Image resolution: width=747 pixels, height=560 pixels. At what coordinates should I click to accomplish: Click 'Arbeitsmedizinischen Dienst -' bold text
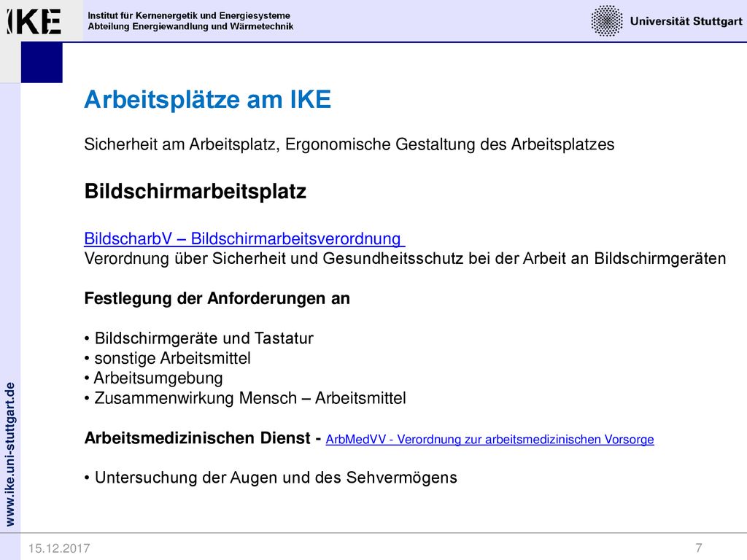click(203, 437)
